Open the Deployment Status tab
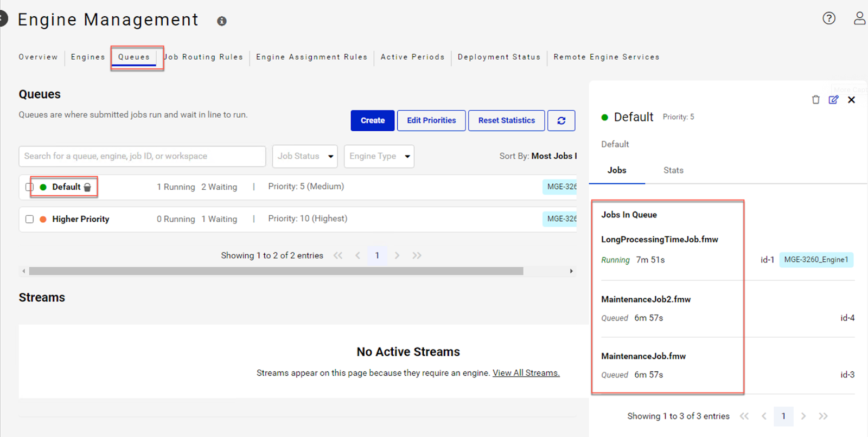Viewport: 868px width, 437px height. [499, 57]
